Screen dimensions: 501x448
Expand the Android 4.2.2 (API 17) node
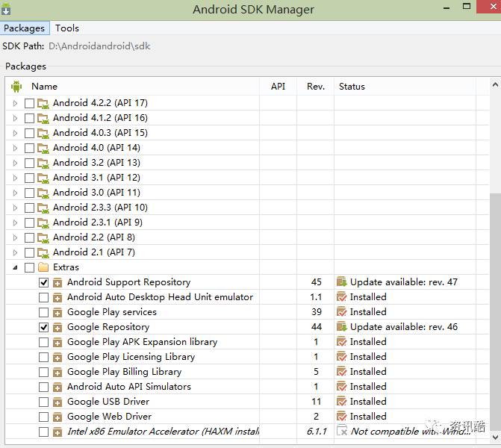click(15, 103)
